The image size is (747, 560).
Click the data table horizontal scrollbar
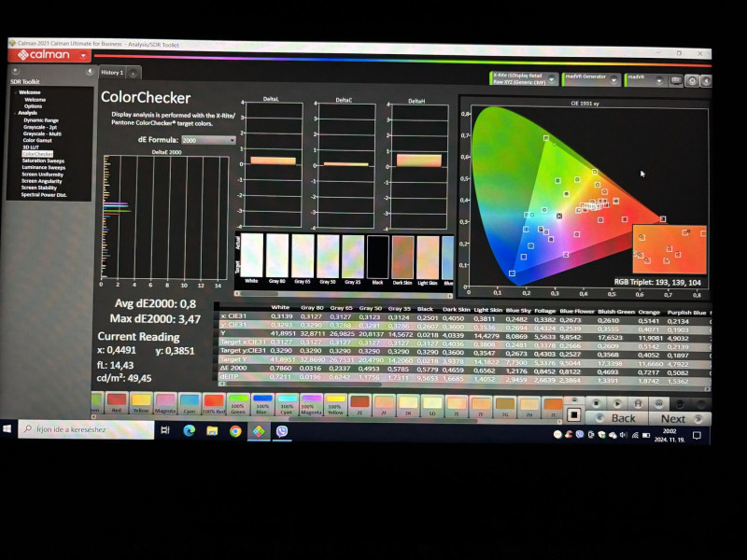click(464, 385)
